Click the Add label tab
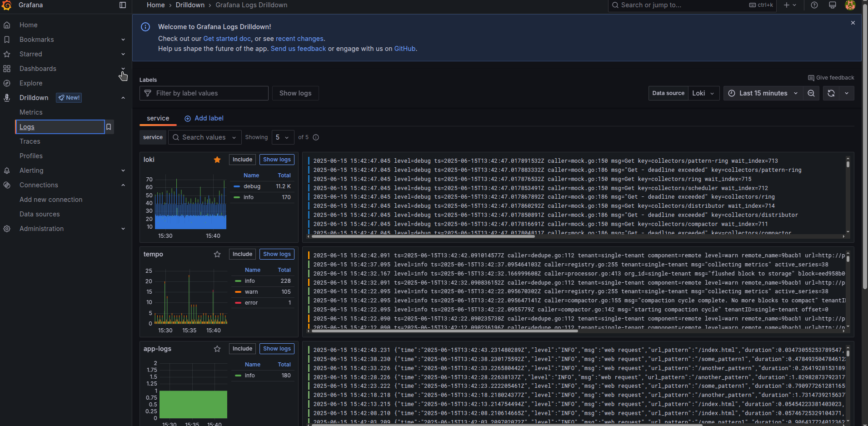 [204, 118]
